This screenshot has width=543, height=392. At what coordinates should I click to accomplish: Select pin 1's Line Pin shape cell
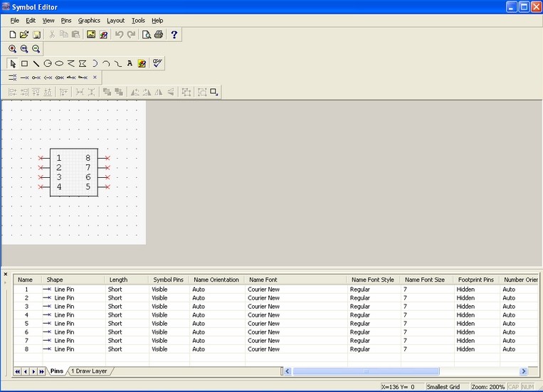(x=73, y=290)
